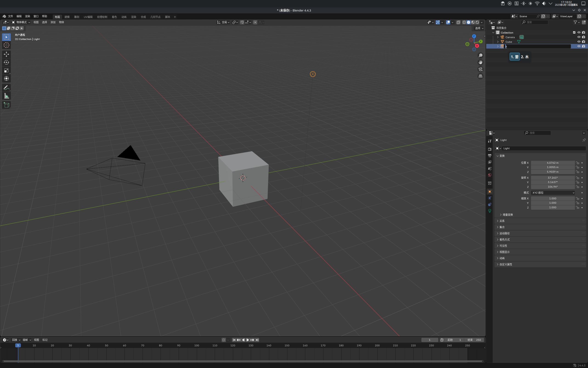This screenshot has width=588, height=368.
Task: Click the outliner search field
Action: click(x=535, y=22)
